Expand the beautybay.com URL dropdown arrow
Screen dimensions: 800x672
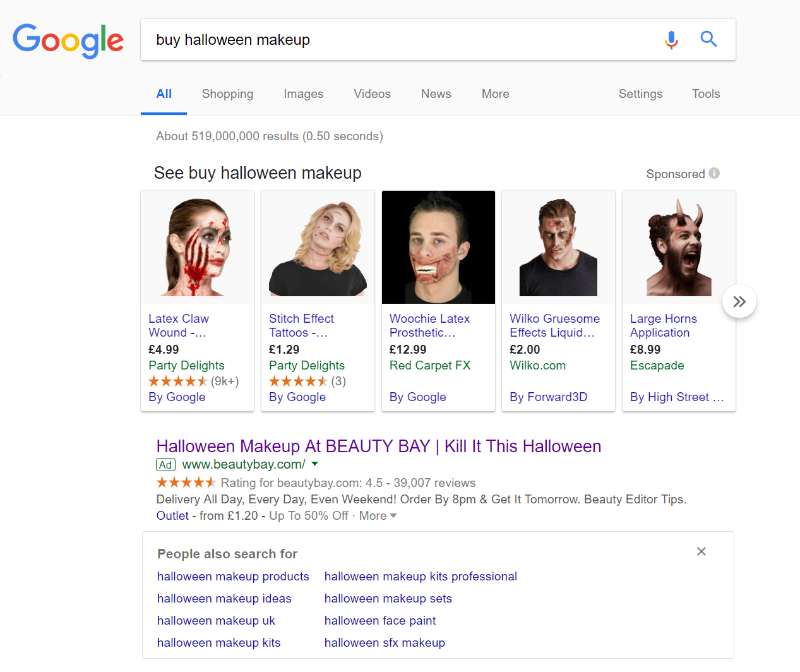(315, 464)
